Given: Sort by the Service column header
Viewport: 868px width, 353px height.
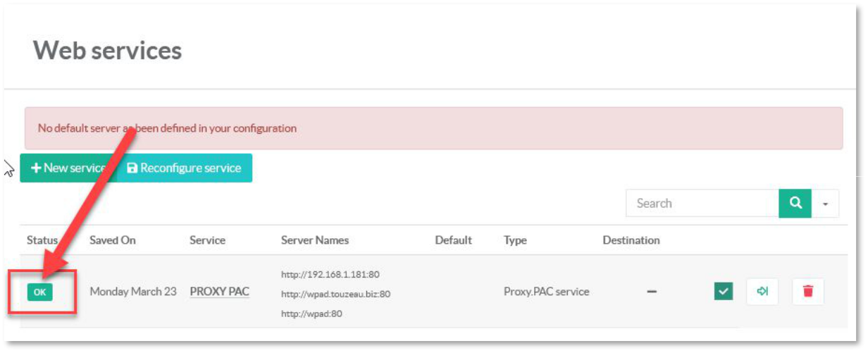Looking at the screenshot, I should [x=207, y=240].
